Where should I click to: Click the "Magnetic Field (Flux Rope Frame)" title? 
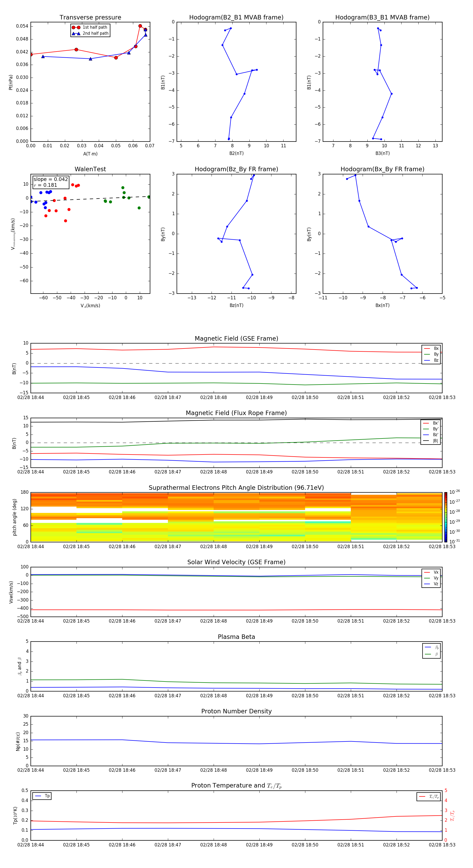[x=236, y=413]
